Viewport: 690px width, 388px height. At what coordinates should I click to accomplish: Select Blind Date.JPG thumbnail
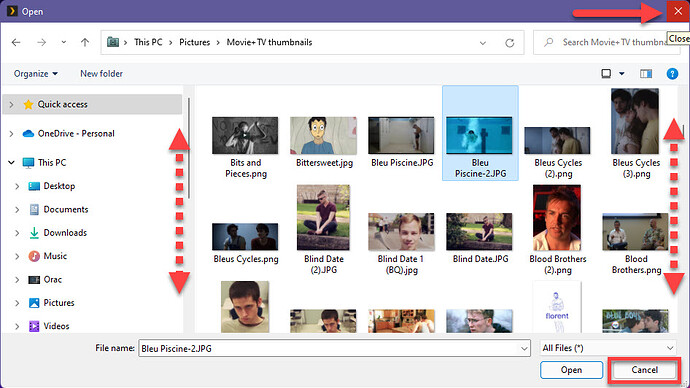tap(479, 232)
